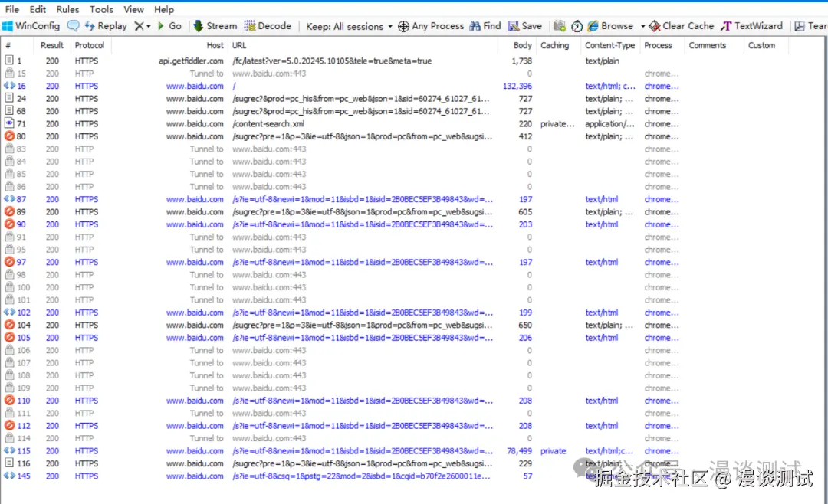The image size is (828, 504).
Task: Click the red aborted icon of session 97
Action: click(x=9, y=262)
